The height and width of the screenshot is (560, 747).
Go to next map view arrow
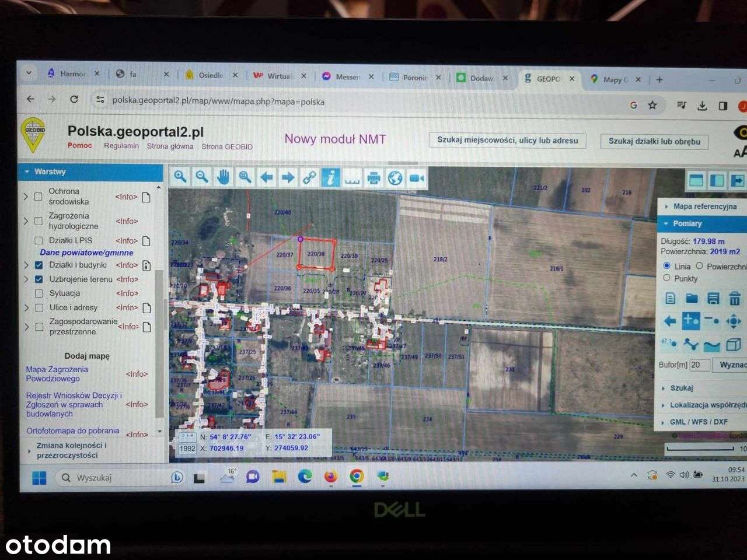(288, 177)
